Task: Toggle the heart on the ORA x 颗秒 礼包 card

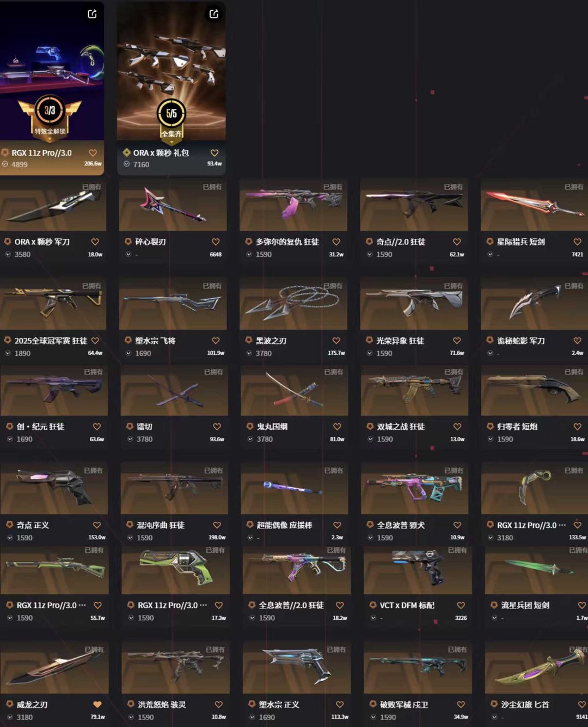Action: (x=214, y=153)
